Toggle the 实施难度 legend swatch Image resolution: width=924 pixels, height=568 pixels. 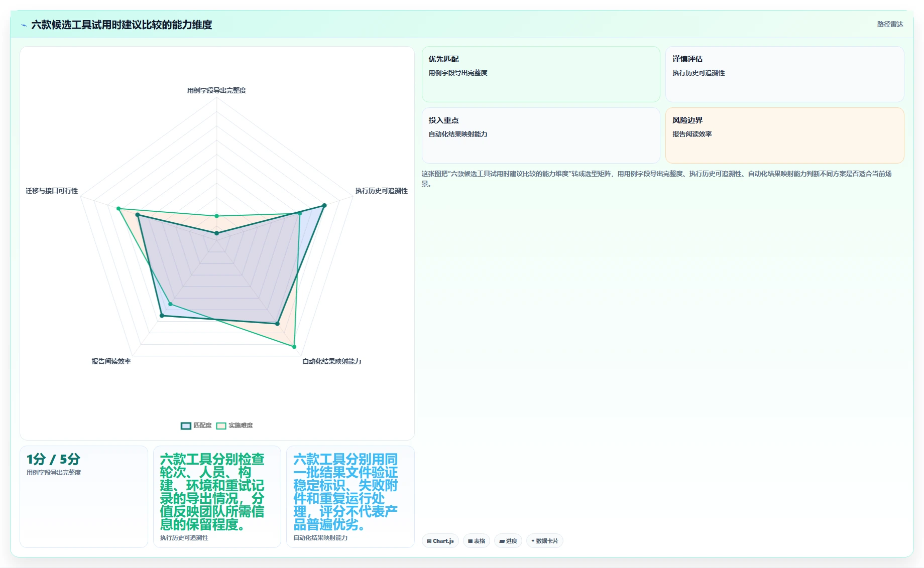click(x=221, y=425)
